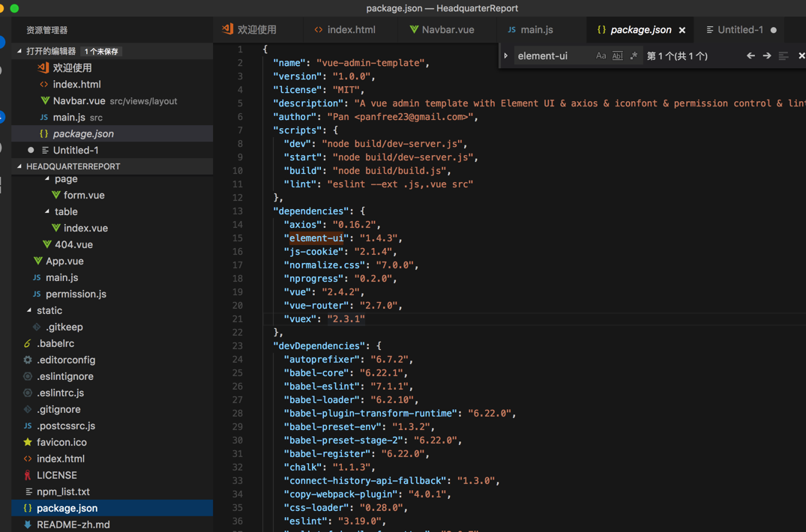Expand the replace field in find widget

pyautogui.click(x=506, y=56)
